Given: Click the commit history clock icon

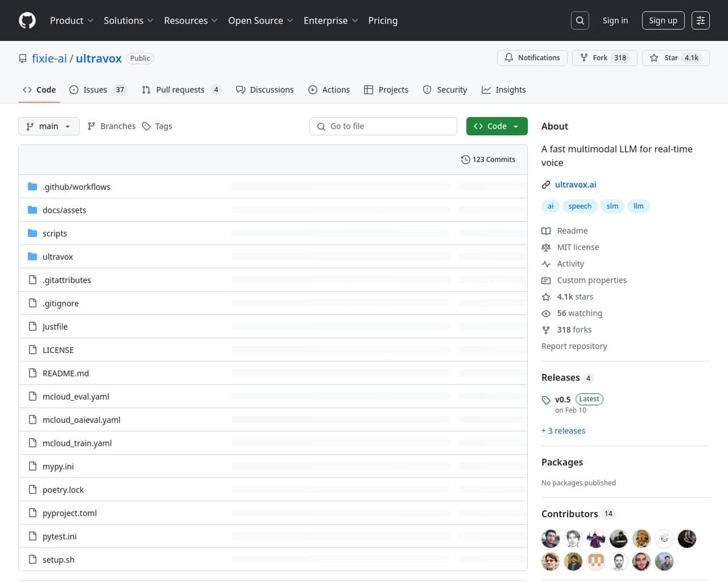Looking at the screenshot, I should point(465,160).
